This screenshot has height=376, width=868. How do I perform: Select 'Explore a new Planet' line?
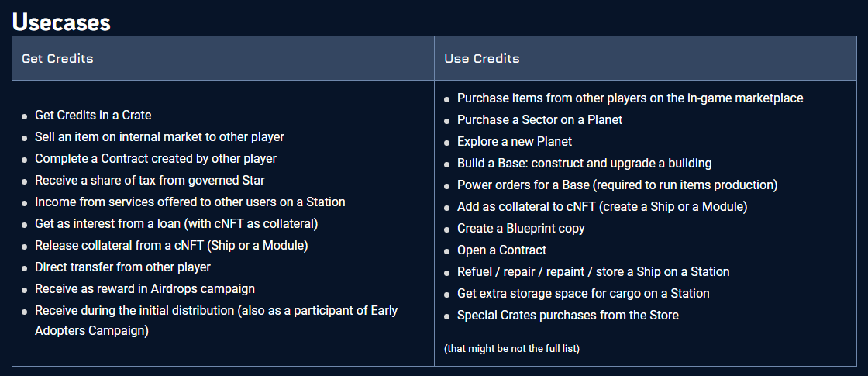coord(515,142)
